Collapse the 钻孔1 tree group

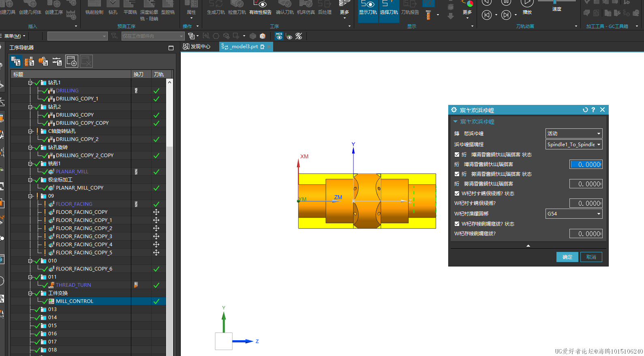30,83
